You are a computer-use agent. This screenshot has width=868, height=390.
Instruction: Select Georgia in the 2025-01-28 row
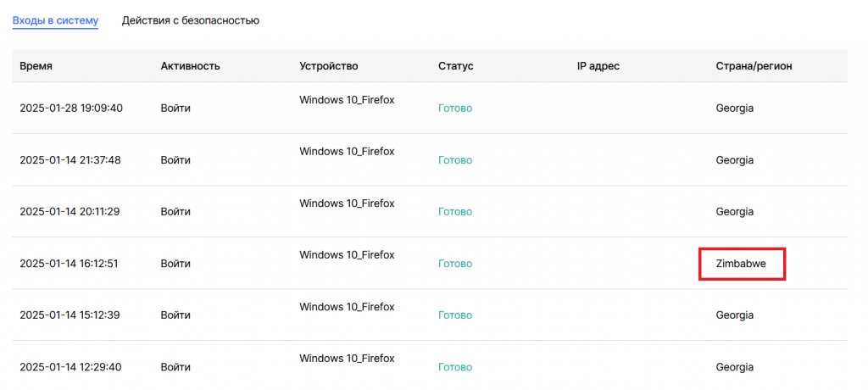coord(735,109)
